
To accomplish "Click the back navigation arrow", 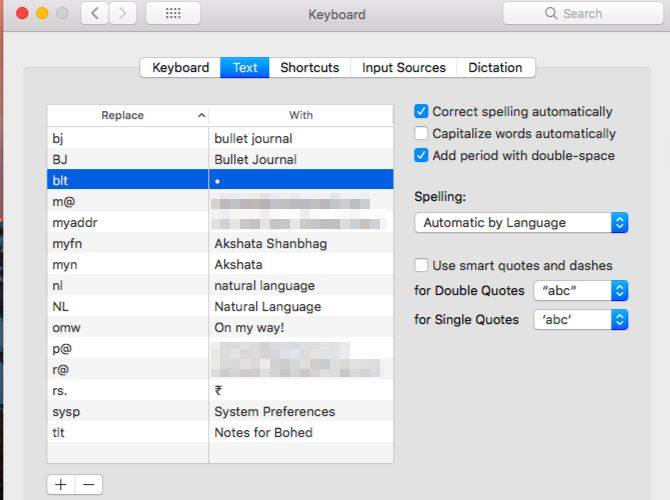I will tap(95, 14).
